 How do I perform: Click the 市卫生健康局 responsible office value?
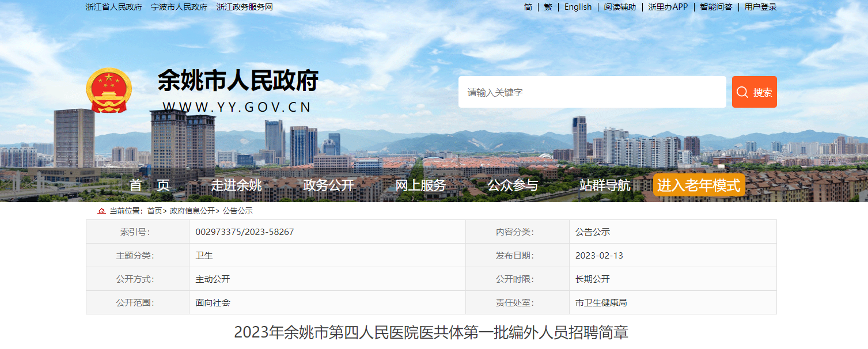click(x=601, y=303)
